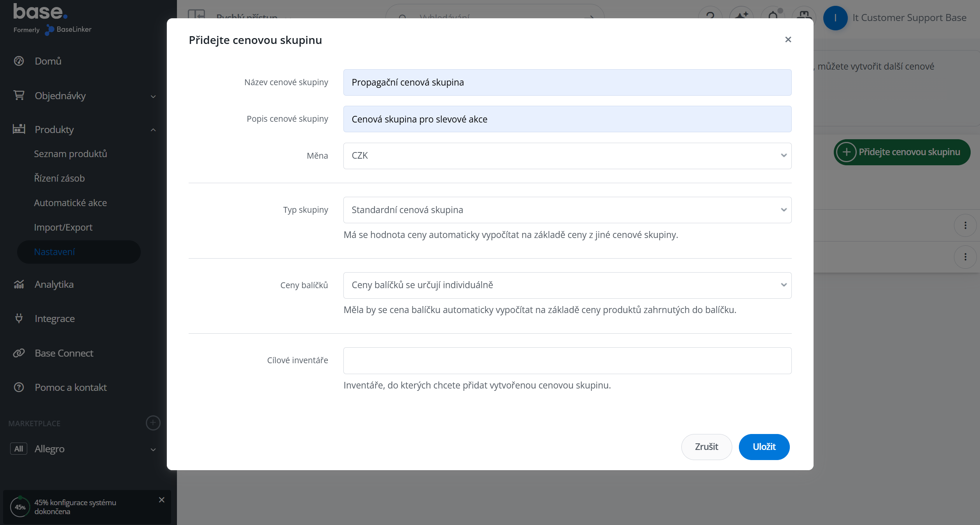Open It Customer Support Base account

coord(909,18)
